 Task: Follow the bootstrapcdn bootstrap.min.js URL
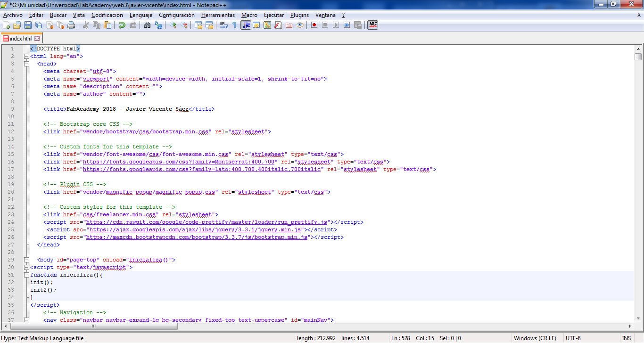197,237
